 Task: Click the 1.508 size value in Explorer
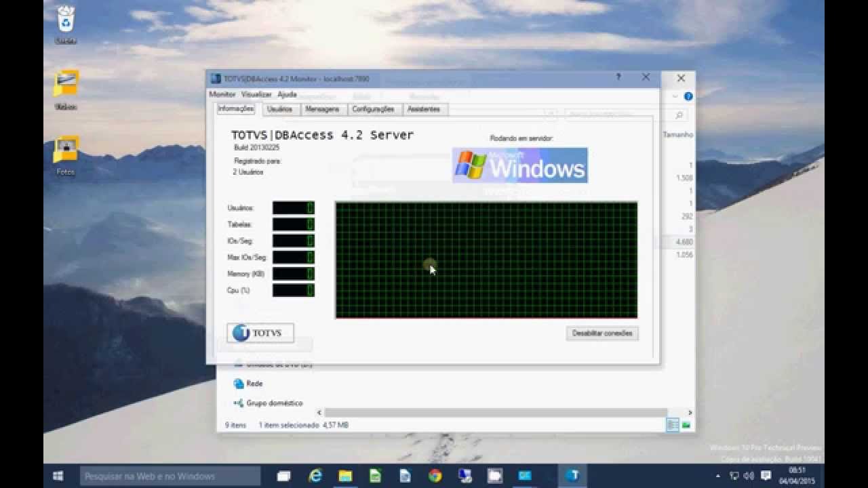click(684, 178)
